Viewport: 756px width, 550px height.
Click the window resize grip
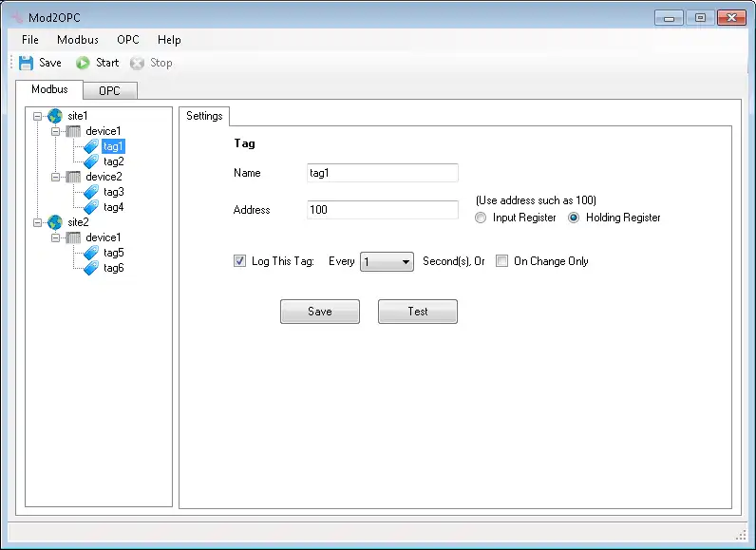tap(741, 535)
